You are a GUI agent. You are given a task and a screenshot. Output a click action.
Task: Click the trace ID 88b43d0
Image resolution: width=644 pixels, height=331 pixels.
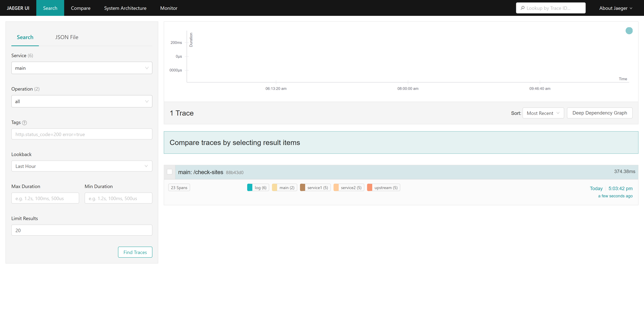tap(235, 173)
